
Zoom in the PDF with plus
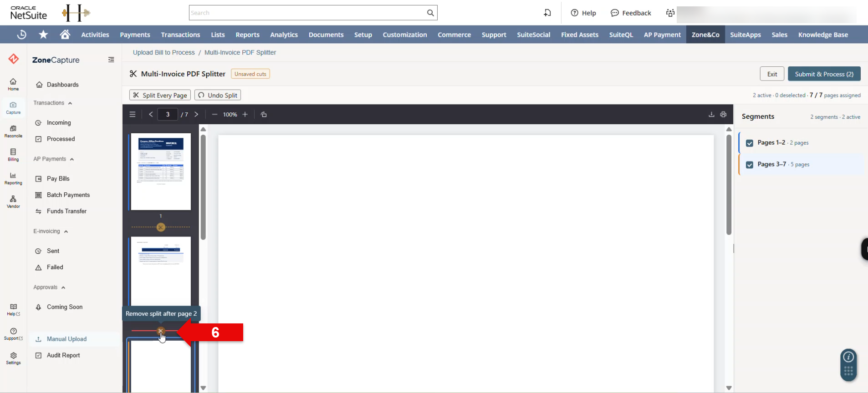point(245,115)
